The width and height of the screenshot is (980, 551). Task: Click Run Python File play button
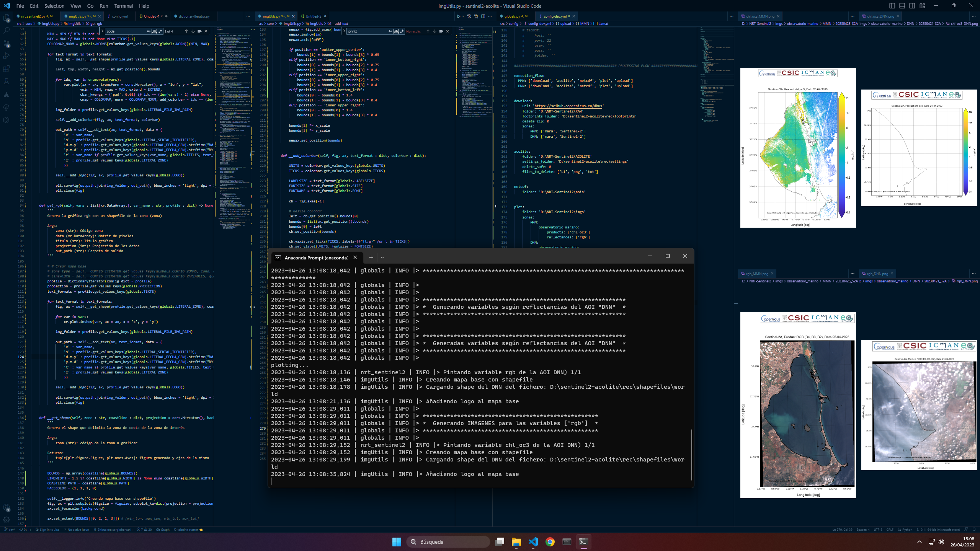click(x=458, y=16)
